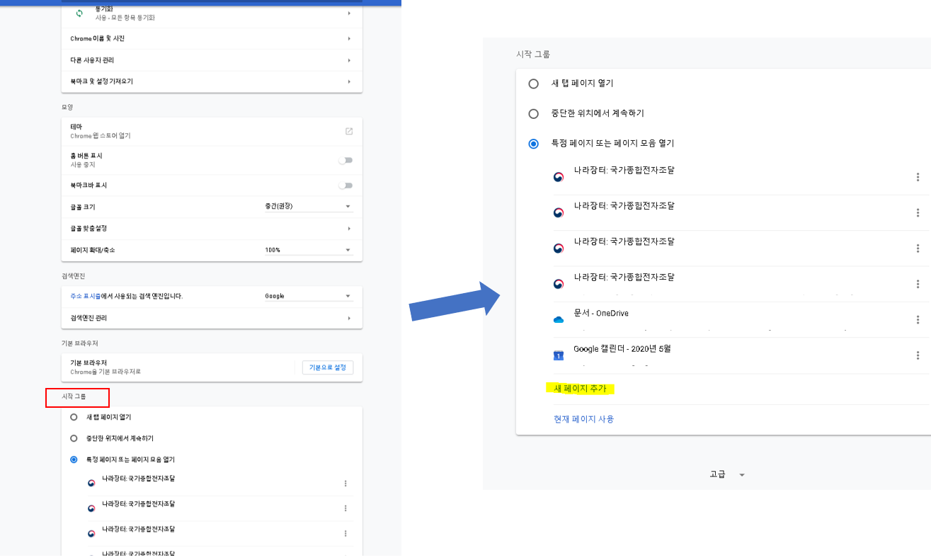Click second 나라장터 favicon in enlarged view
931x560 pixels.
coord(559,212)
